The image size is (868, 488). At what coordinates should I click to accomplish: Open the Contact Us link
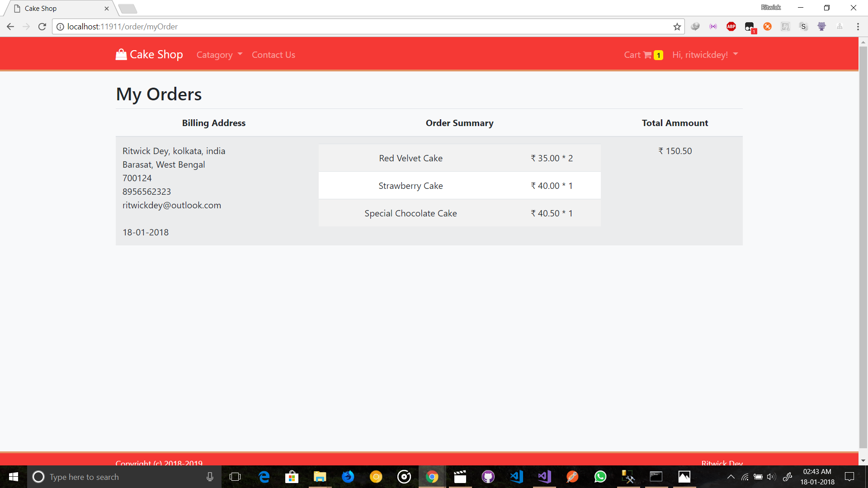tap(273, 55)
